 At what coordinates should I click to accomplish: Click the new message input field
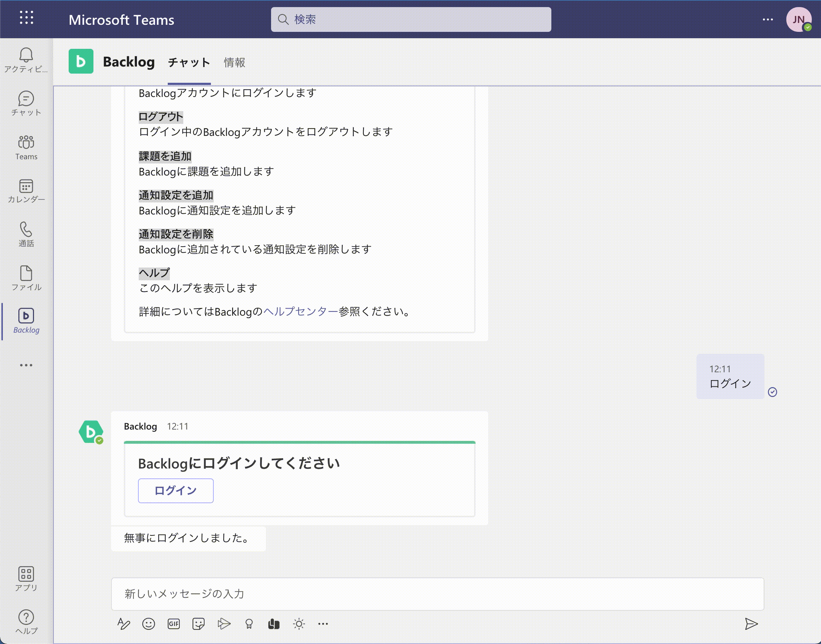(x=437, y=594)
